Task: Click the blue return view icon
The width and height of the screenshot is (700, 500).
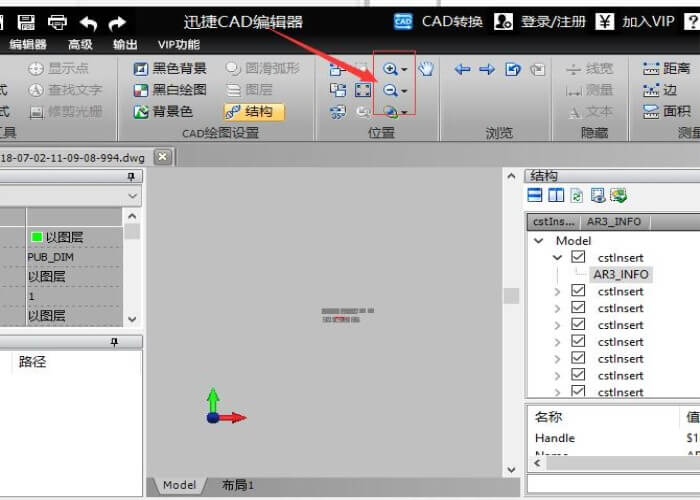Action: point(513,69)
